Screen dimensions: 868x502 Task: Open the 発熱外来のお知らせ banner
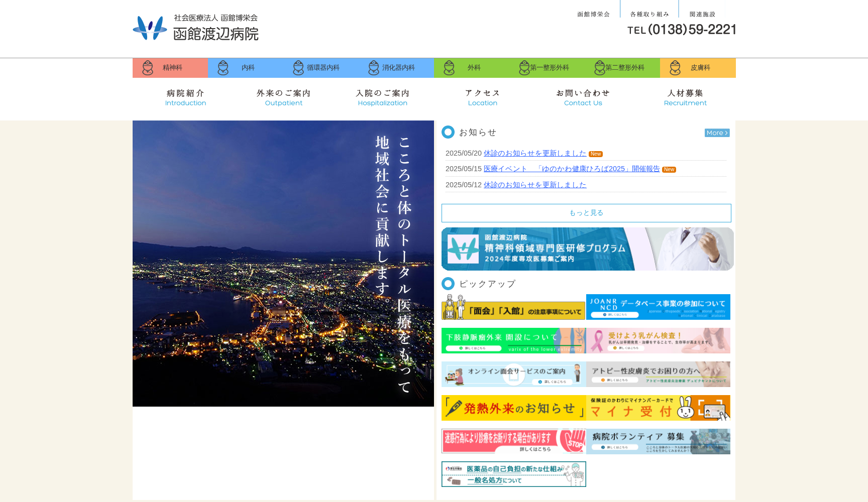tap(513, 408)
